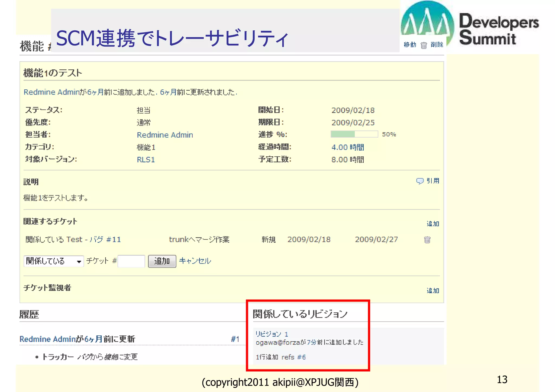Click the 削除 link

tap(437, 45)
